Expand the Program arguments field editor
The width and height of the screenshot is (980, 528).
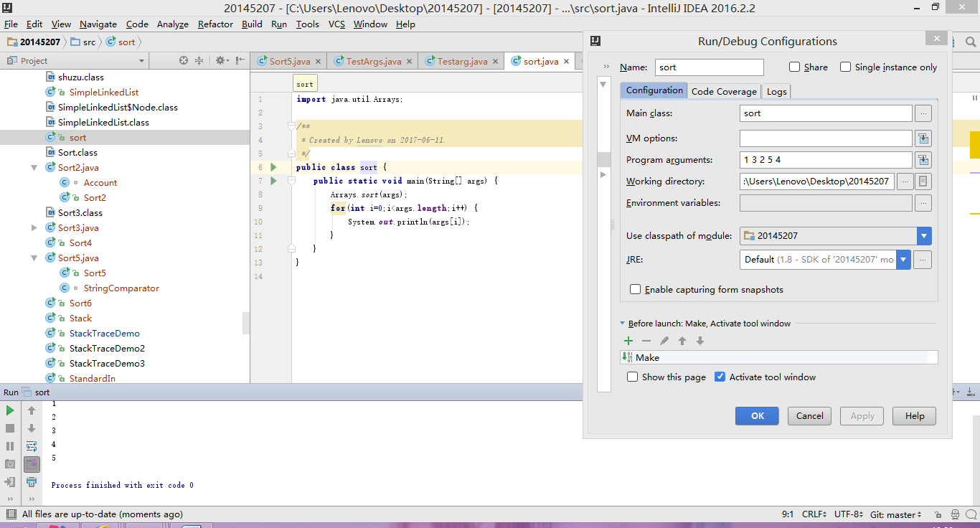click(923, 160)
